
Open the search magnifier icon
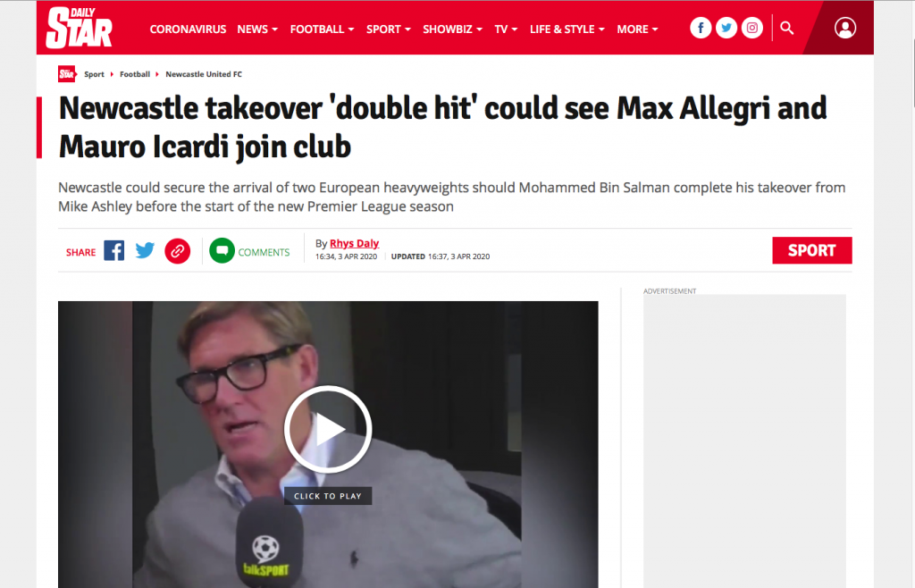(786, 28)
